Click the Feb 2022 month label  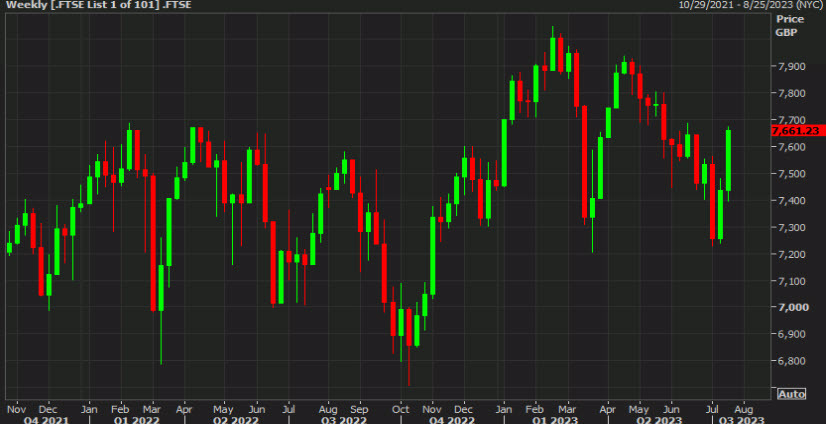tap(121, 409)
